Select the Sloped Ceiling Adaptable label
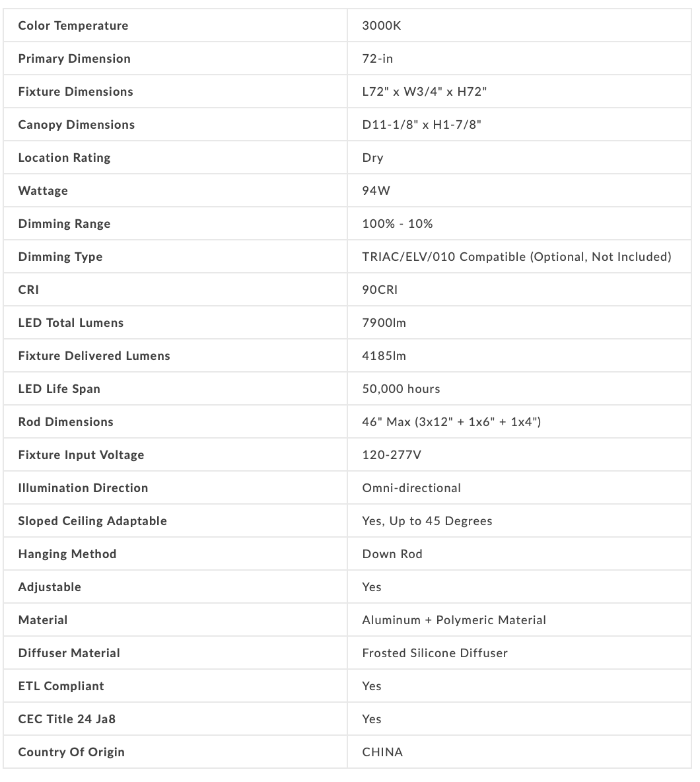This screenshot has width=700, height=782. (x=92, y=521)
